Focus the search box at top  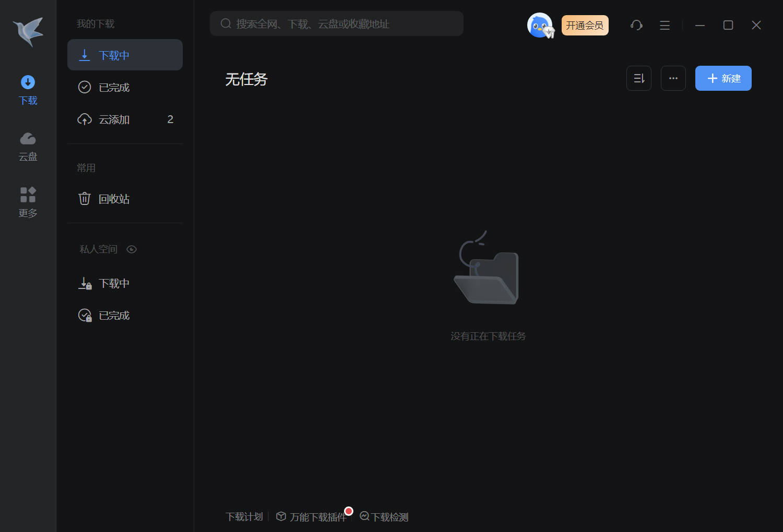[336, 24]
